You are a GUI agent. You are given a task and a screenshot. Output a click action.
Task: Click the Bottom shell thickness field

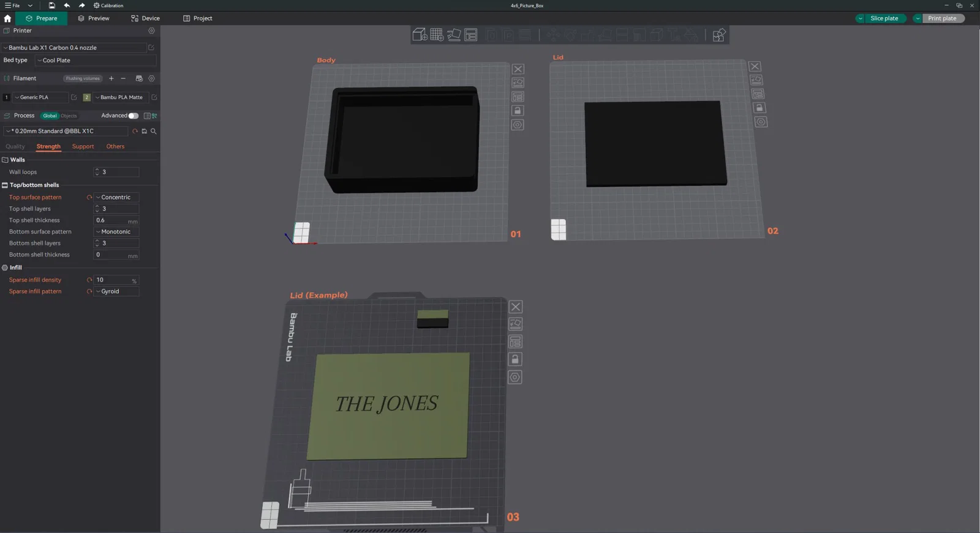point(116,255)
